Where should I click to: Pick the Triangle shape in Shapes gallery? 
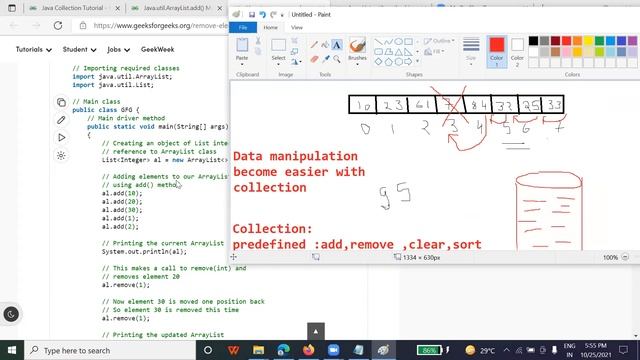point(398,52)
